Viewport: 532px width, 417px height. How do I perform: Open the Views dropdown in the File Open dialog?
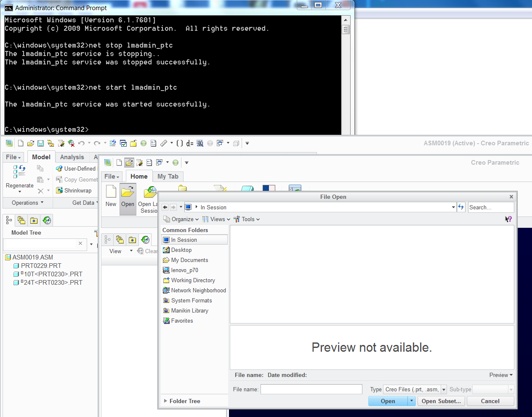coord(216,219)
